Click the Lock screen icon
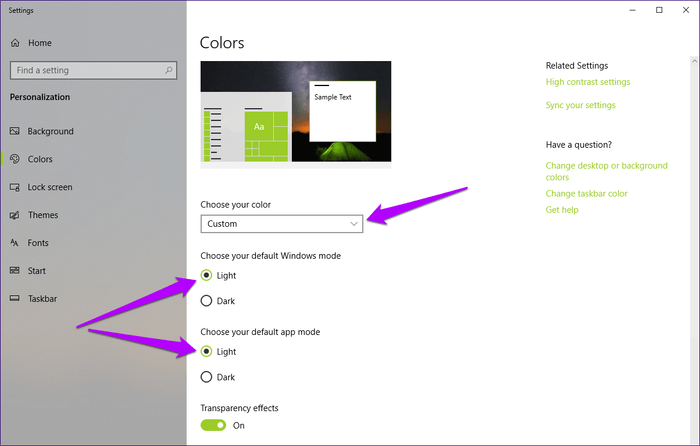The width and height of the screenshot is (700, 446). [x=15, y=187]
